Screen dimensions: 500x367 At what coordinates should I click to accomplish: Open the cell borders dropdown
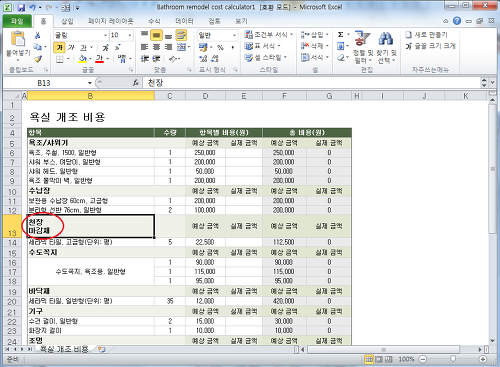pos(68,59)
